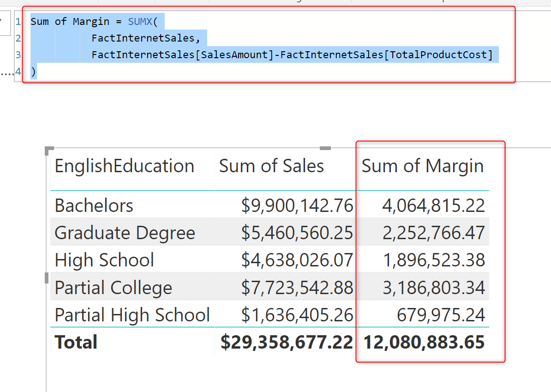
Task: Select the Partial High School row label
Action: pos(132,315)
